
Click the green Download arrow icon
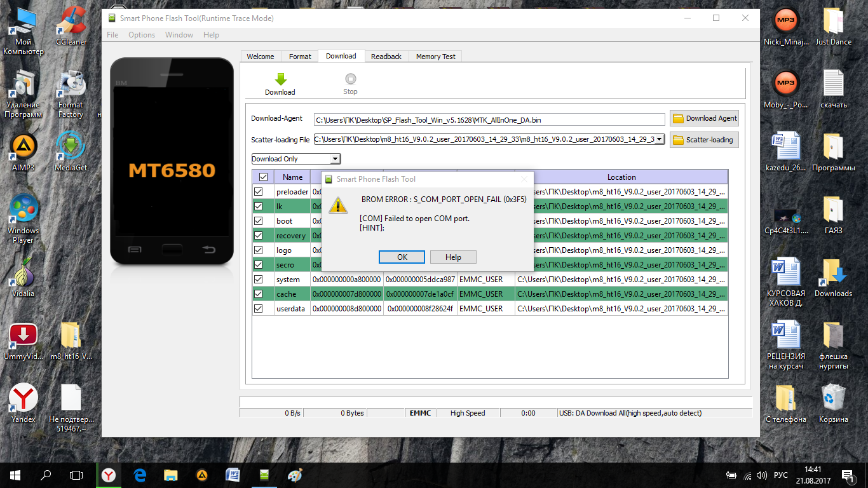tap(280, 79)
